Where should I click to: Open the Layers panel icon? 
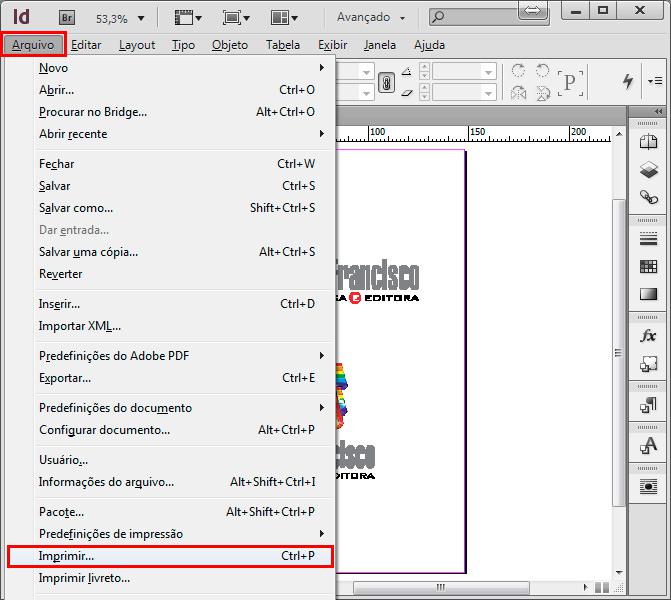pos(648,170)
